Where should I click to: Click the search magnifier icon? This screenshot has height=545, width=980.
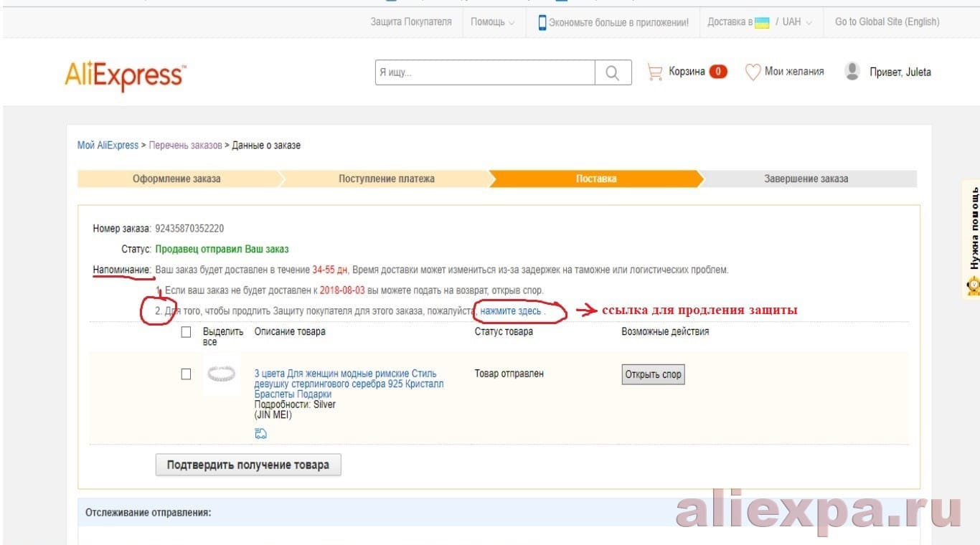coord(613,72)
